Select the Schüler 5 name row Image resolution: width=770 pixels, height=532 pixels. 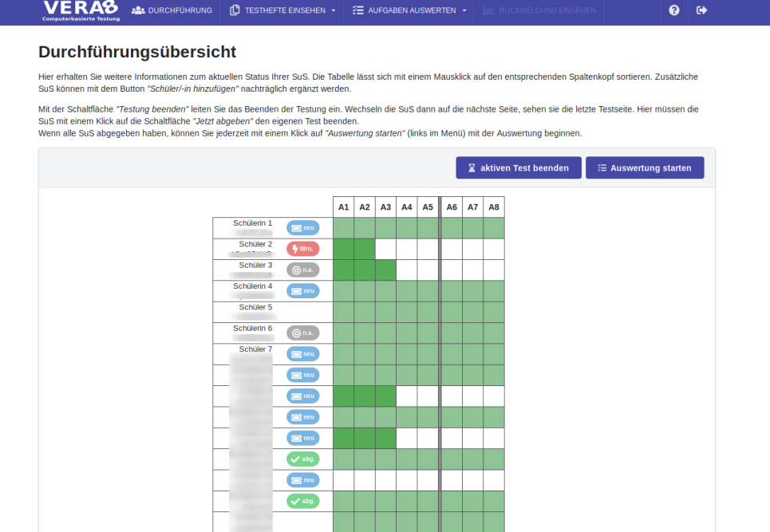255,312
